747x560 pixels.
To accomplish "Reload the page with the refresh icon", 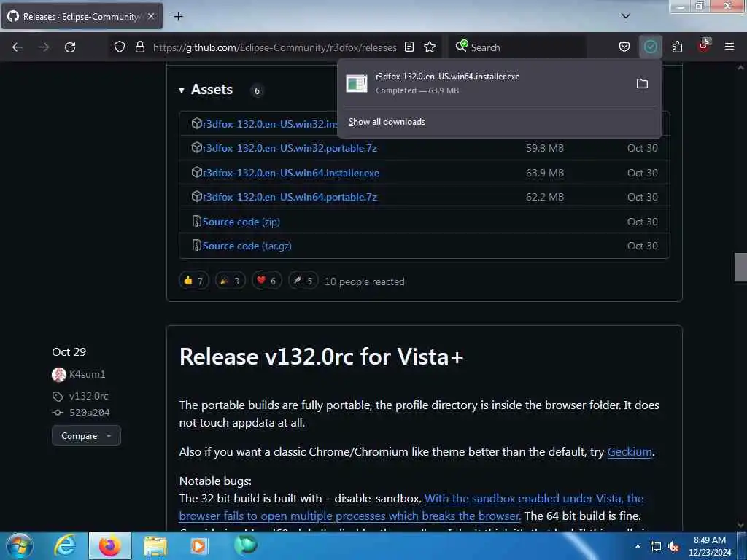I will pos(70,47).
